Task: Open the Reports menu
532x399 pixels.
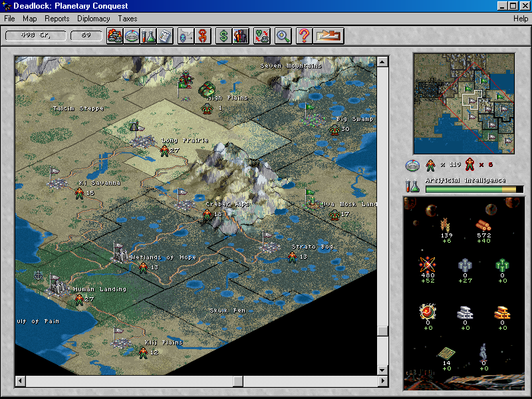Action: 57,19
